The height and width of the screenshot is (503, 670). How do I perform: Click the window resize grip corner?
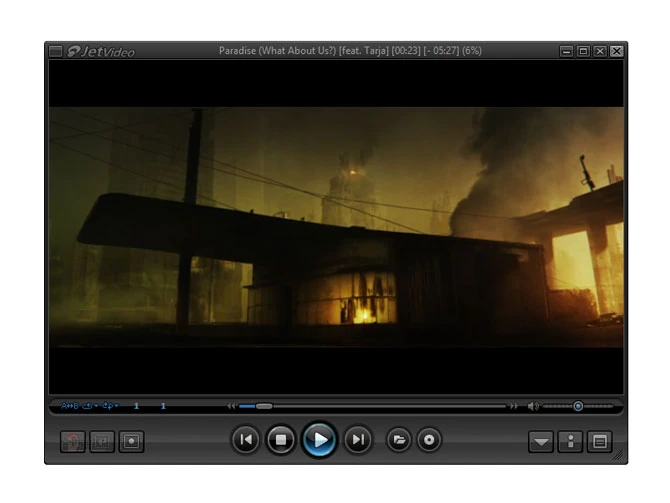click(619, 456)
